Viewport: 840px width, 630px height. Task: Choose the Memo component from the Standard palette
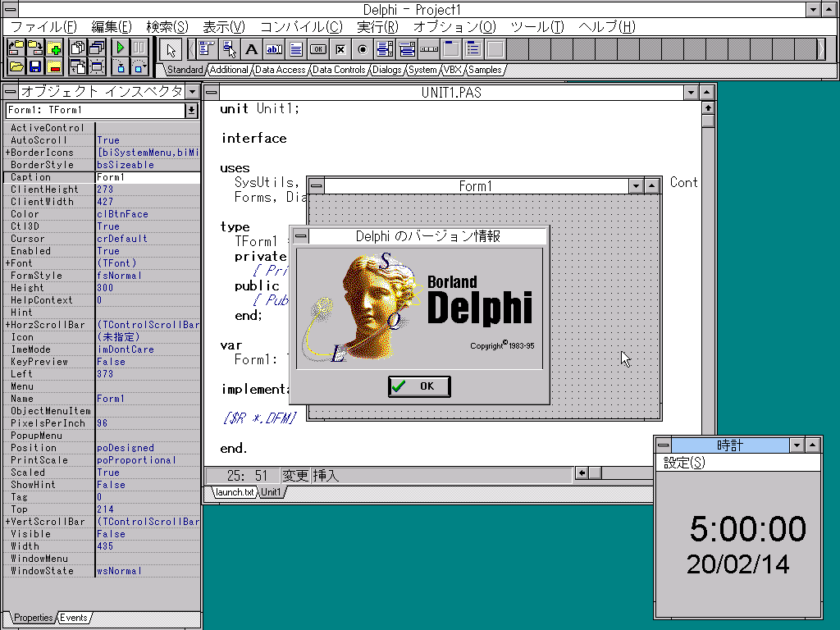click(296, 49)
